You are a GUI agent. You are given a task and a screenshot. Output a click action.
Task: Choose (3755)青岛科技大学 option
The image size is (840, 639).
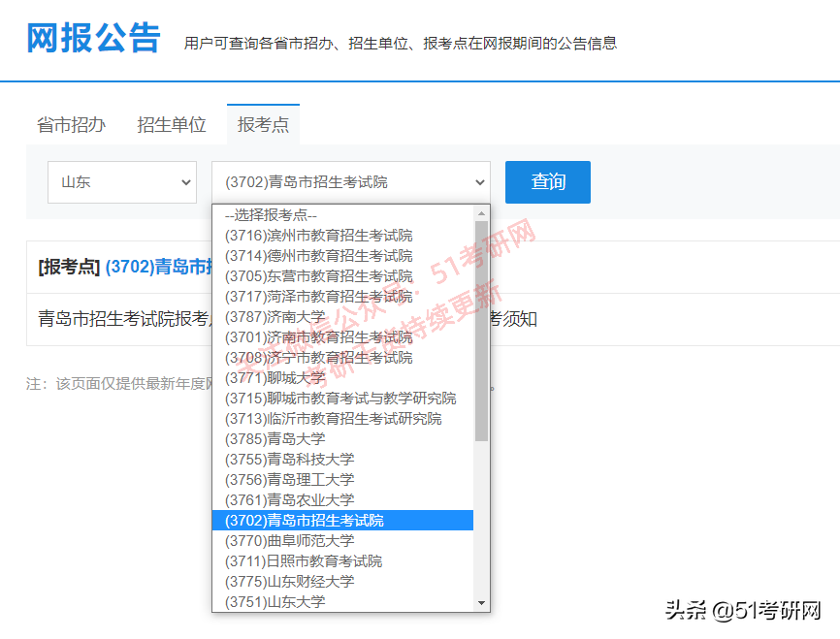(x=342, y=460)
